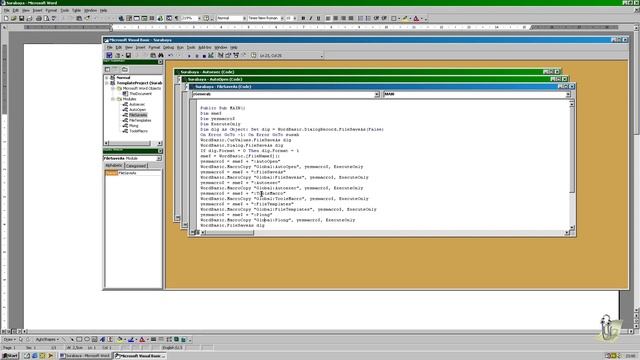Collapse the Modules folder node

coord(113,99)
